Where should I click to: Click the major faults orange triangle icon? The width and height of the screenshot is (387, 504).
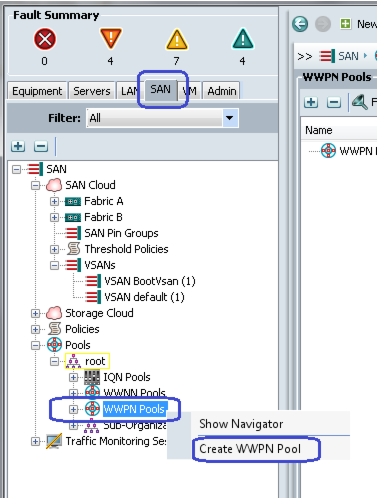tap(111, 39)
